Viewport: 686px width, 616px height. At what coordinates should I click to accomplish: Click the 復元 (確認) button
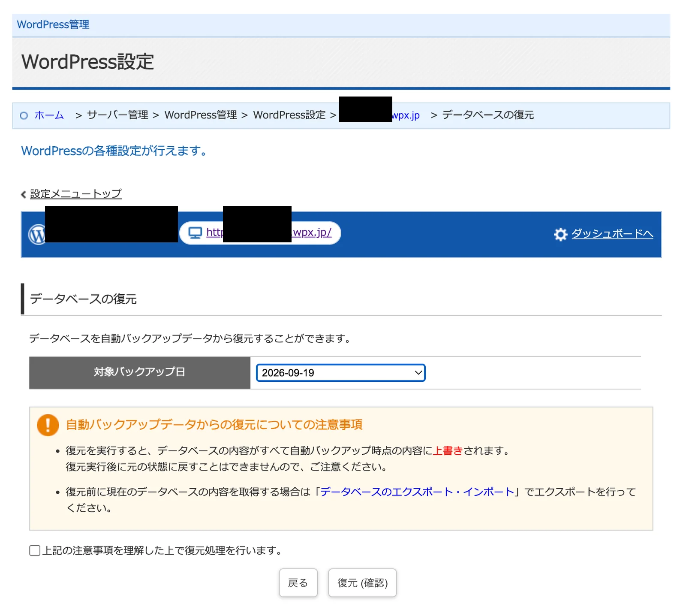(362, 583)
